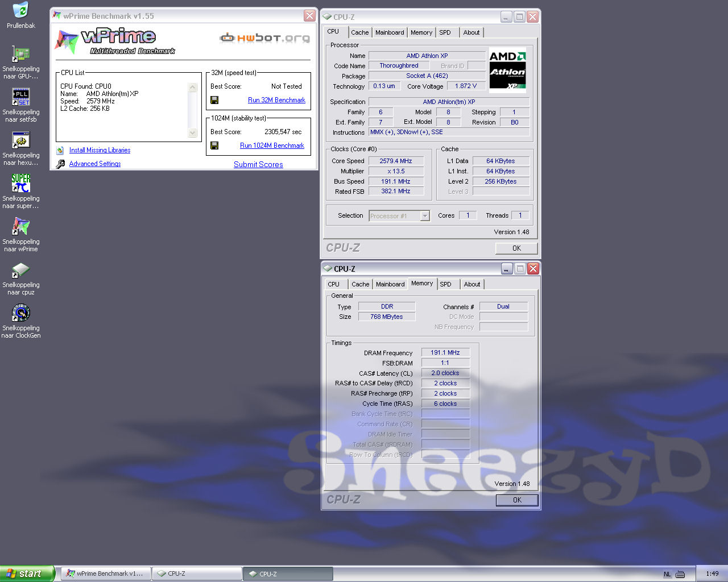The image size is (728, 582).
Task: Click the Multiplier value x 13.5
Action: [396, 171]
